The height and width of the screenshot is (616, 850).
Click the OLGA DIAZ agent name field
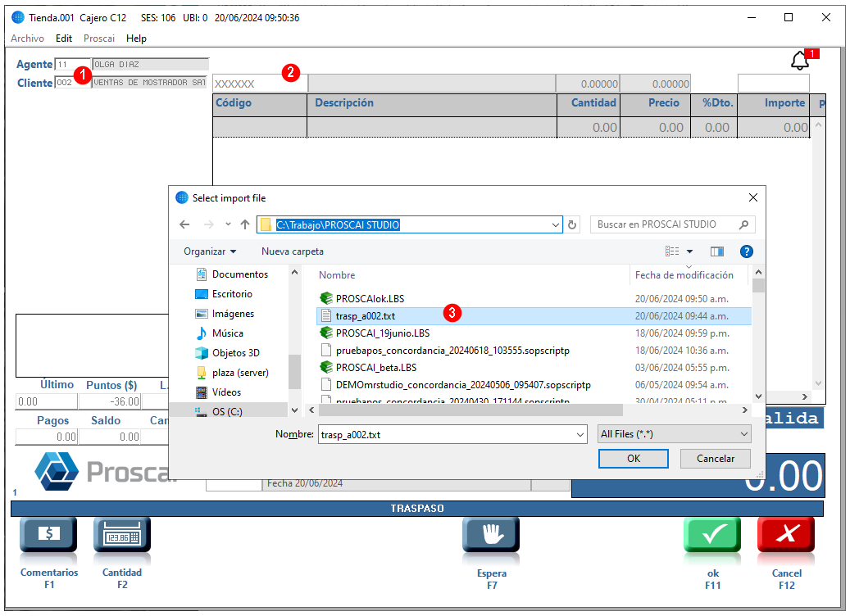[150, 65]
